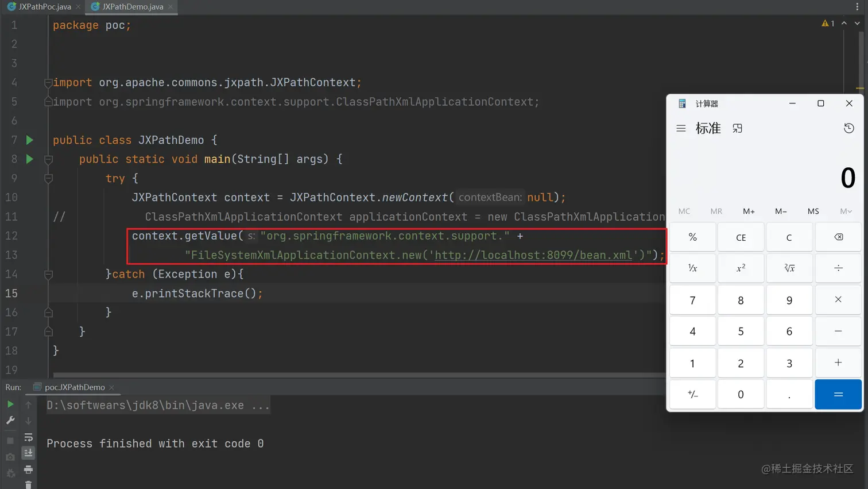
Task: Click fold end marker on line 16
Action: pos(48,313)
